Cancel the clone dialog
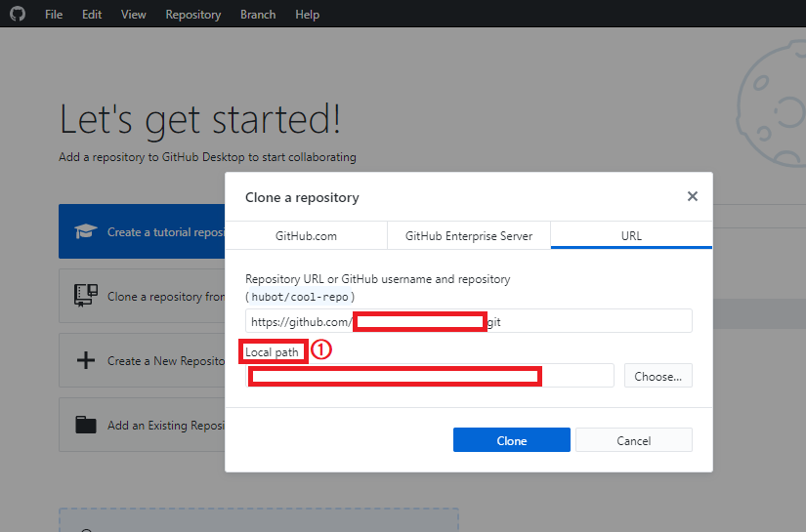Screen dimensions: 806x532 [x=634, y=440]
